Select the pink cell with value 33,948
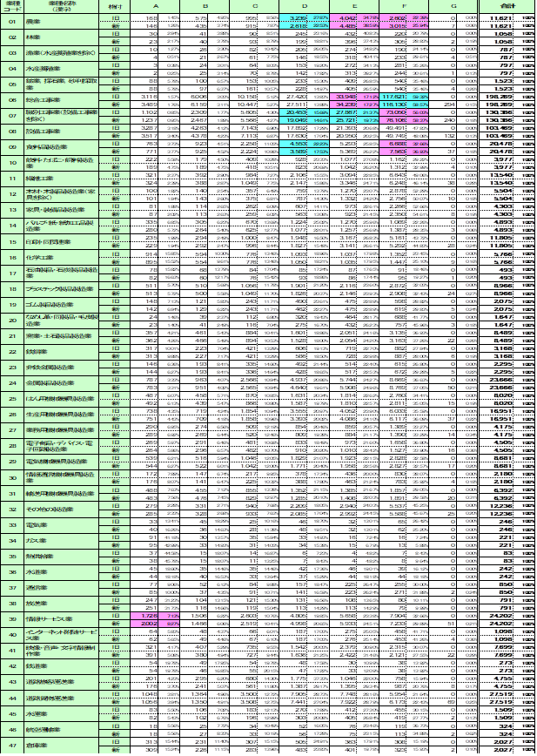The image size is (537, 756). coord(345,96)
